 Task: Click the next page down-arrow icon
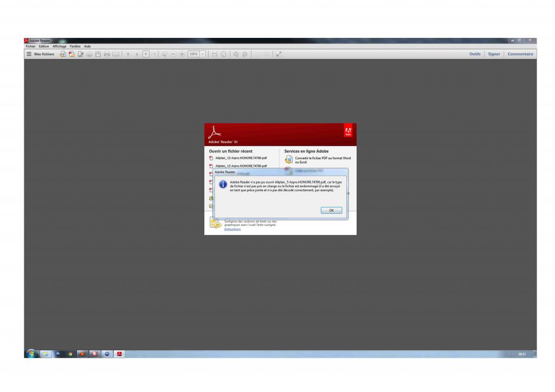[x=137, y=54]
